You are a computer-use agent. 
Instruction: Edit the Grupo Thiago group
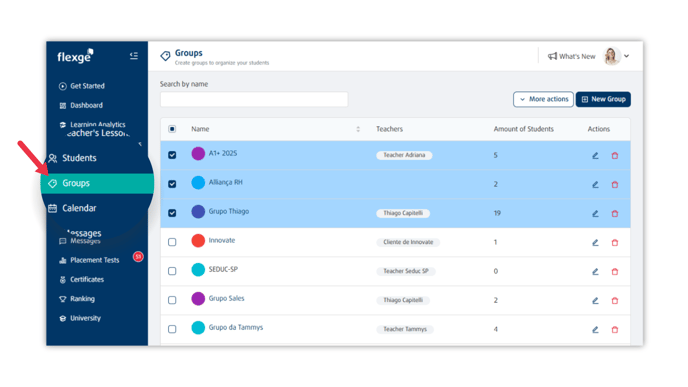click(595, 213)
